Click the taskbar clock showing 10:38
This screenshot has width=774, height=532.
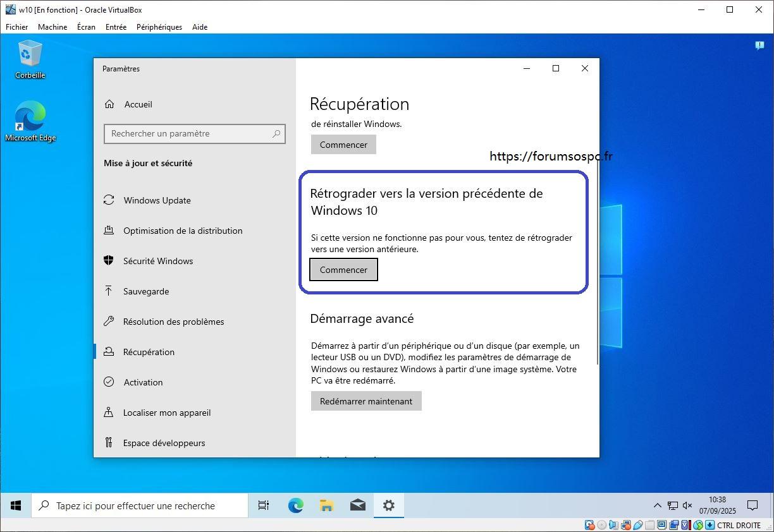pos(717,505)
